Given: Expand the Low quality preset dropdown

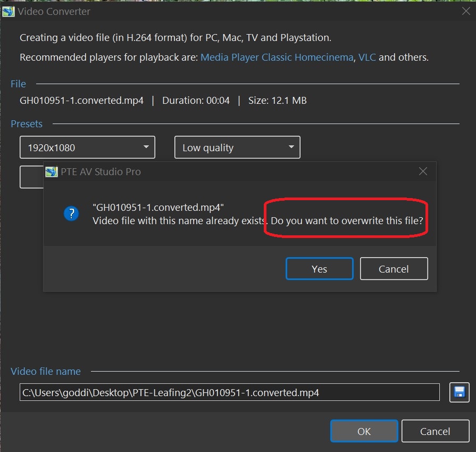Looking at the screenshot, I should (237, 147).
